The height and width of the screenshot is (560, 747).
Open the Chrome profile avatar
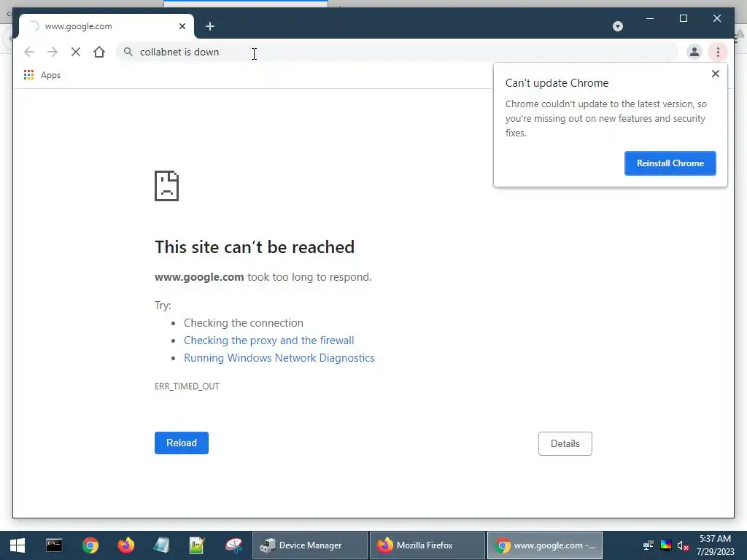(x=694, y=52)
